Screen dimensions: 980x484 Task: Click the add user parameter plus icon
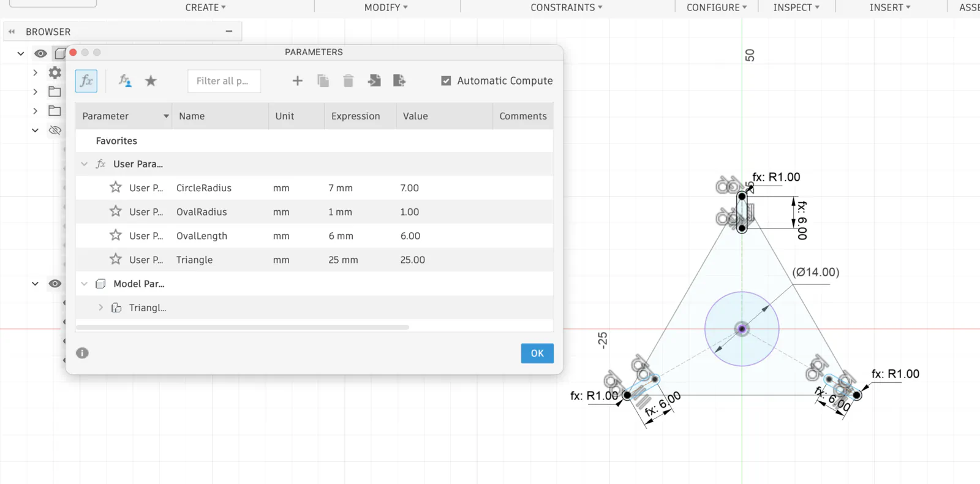point(298,81)
